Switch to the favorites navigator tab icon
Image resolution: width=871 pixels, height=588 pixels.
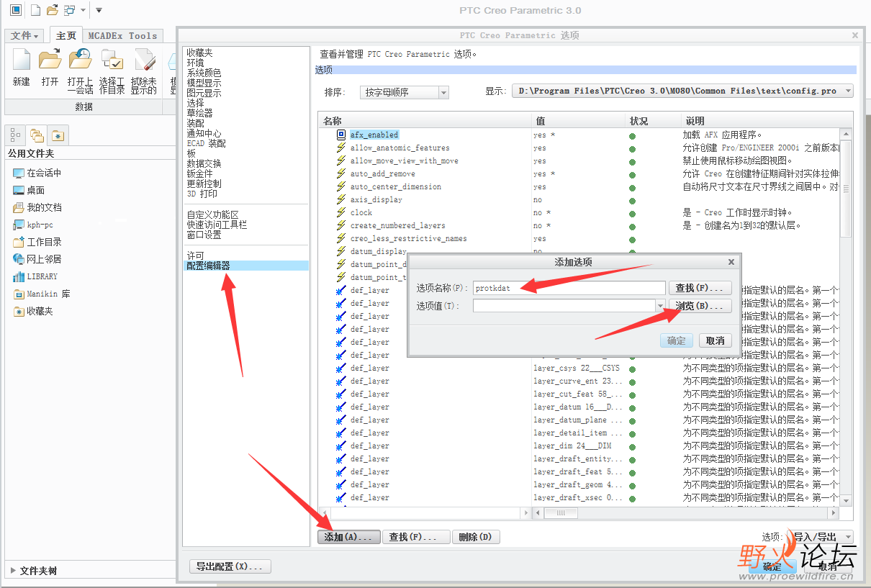pos(58,135)
